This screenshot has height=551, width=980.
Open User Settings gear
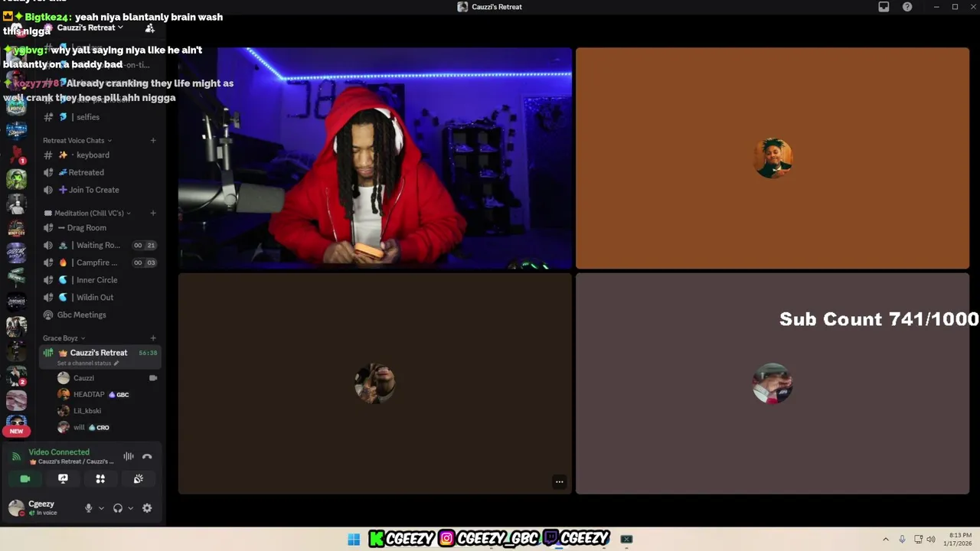pyautogui.click(x=147, y=508)
